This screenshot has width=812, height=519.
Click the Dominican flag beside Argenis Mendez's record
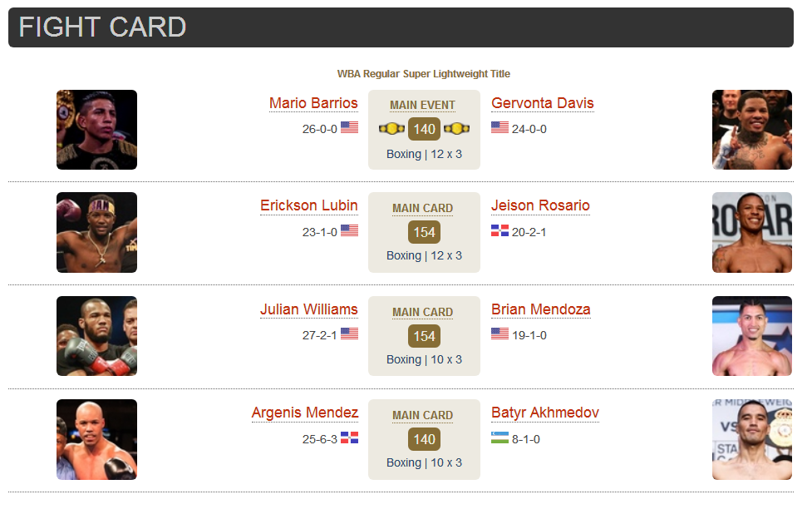tap(350, 437)
